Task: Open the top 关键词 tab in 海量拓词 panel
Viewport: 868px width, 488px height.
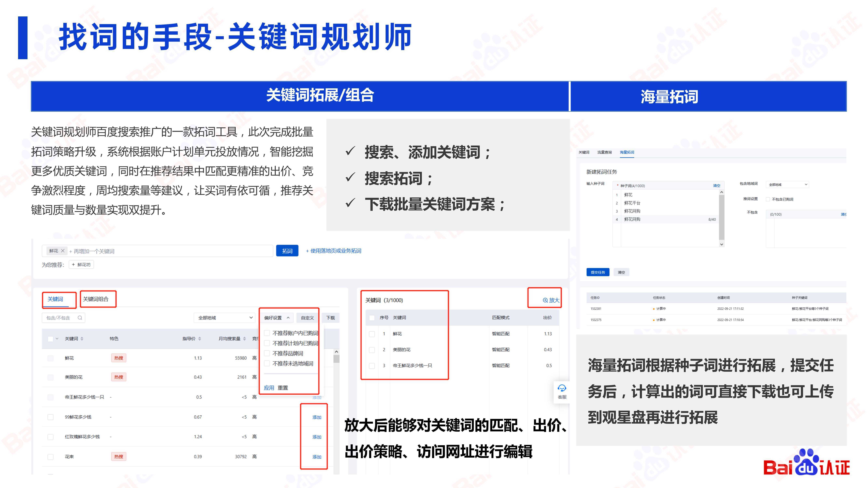Action: pos(584,152)
